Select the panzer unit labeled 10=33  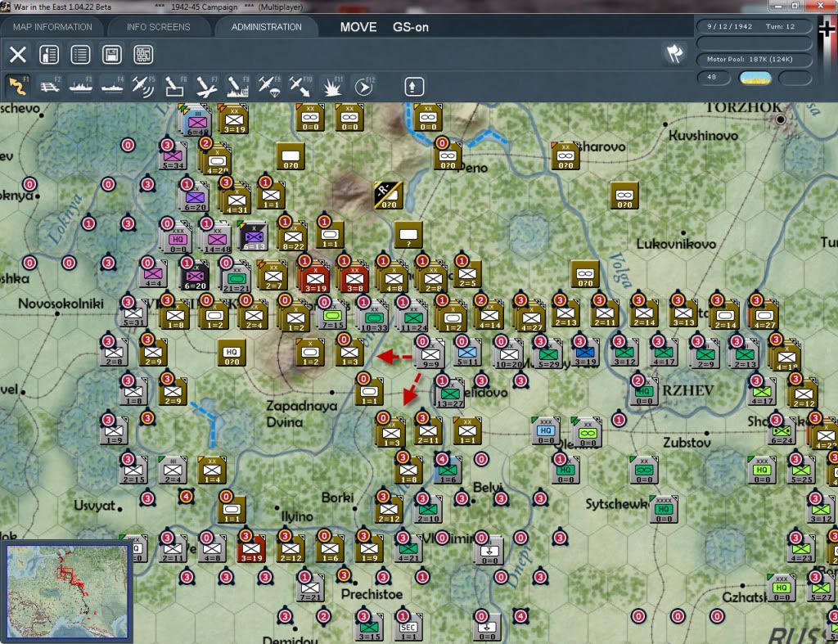pos(374,318)
